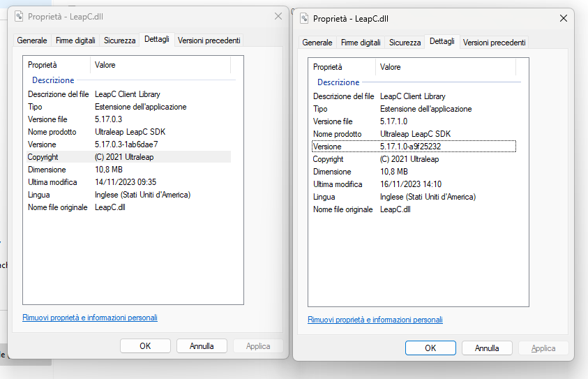588x379 pixels.
Task: Select Descrizione del file row in right window
Action: (414, 96)
